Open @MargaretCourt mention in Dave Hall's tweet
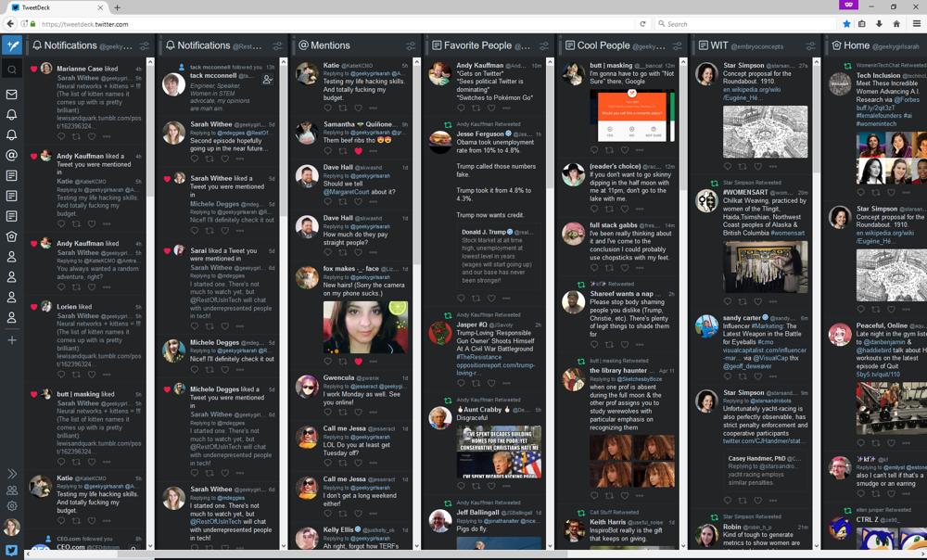This screenshot has height=560, width=927. [347, 192]
